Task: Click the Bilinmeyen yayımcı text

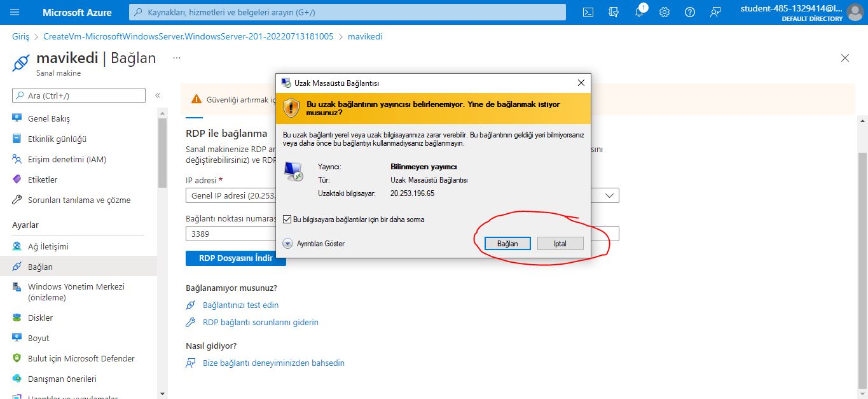Action: click(424, 167)
